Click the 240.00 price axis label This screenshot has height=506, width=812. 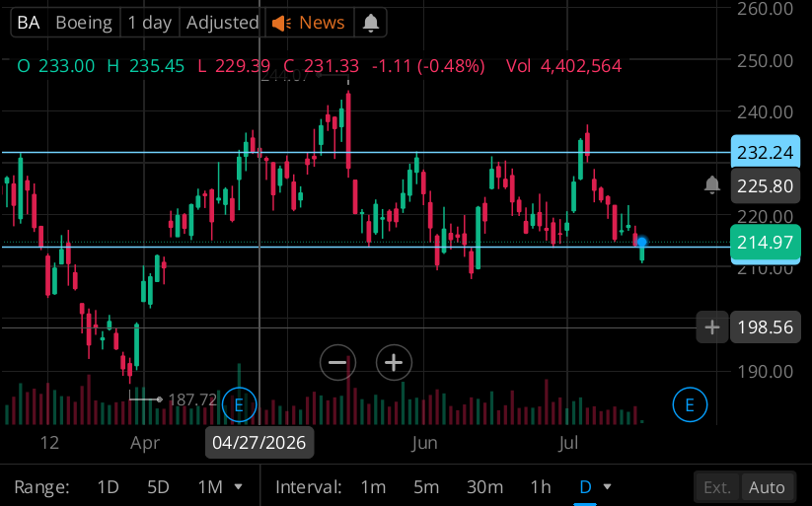point(765,111)
